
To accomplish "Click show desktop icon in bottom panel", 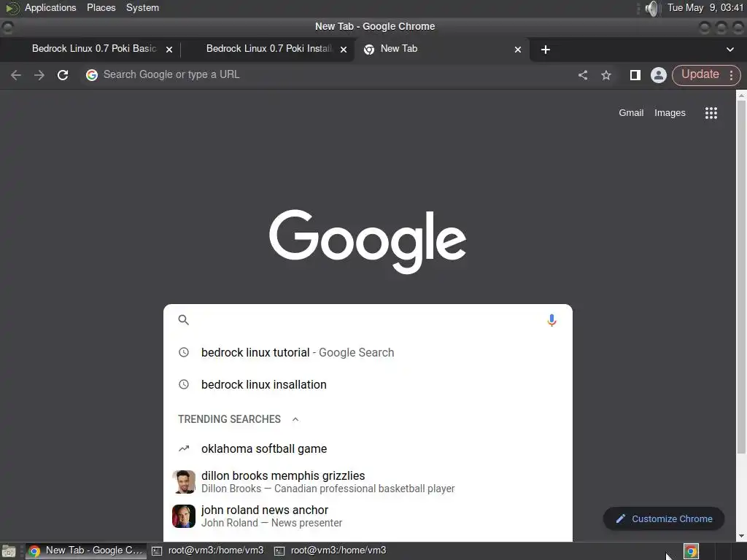I will pos(9,551).
